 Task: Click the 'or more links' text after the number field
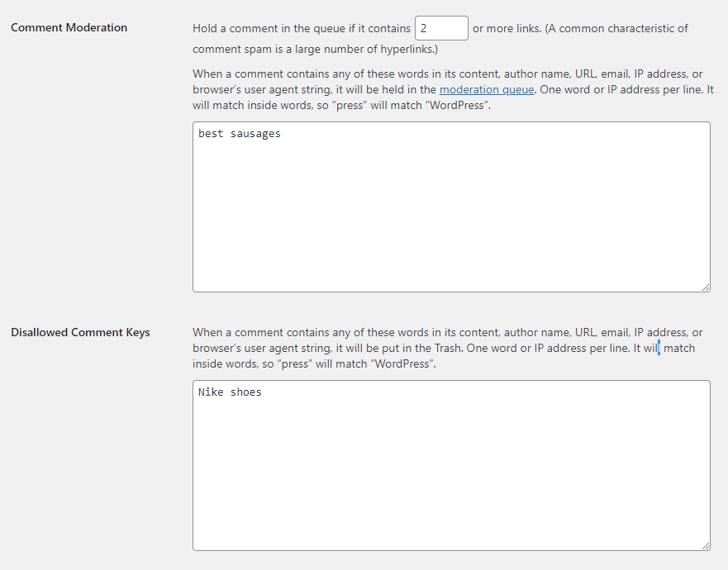coord(506,28)
